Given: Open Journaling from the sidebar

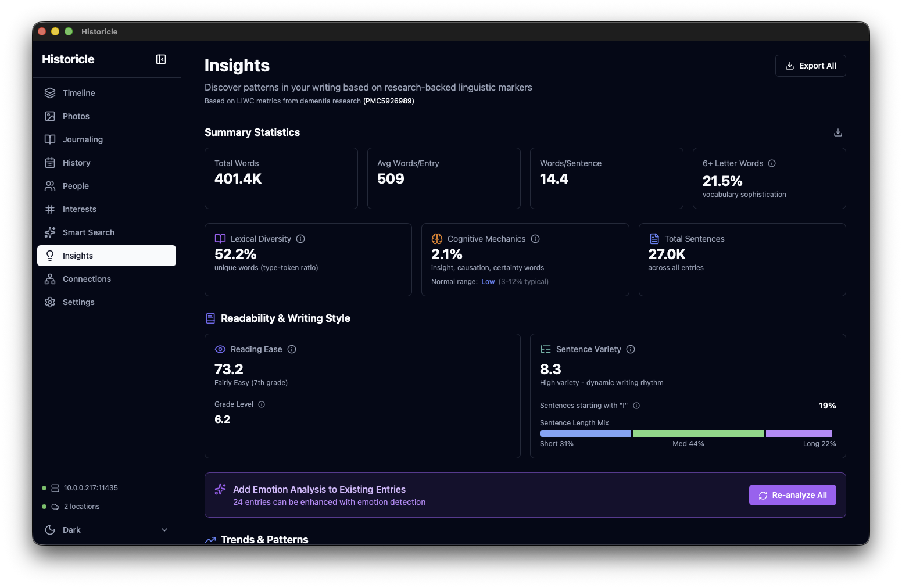Looking at the screenshot, I should click(81, 139).
